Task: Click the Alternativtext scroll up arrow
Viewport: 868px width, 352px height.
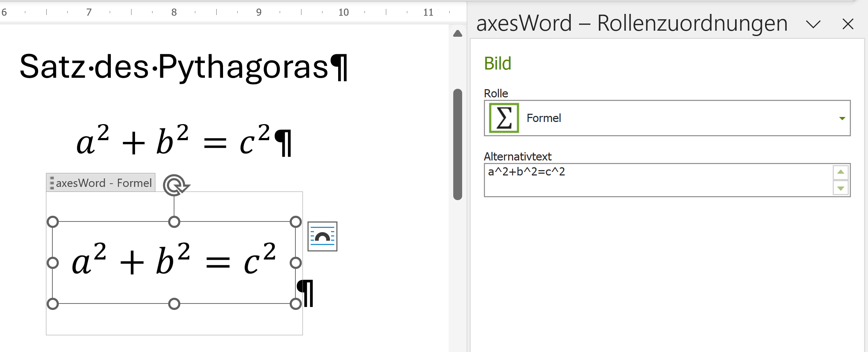Action: pyautogui.click(x=841, y=172)
